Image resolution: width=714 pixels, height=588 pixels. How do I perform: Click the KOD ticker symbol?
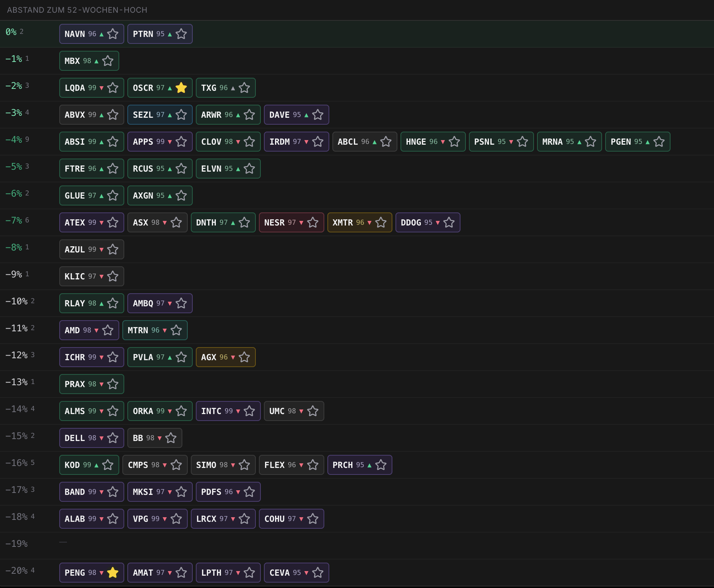pos(72,465)
